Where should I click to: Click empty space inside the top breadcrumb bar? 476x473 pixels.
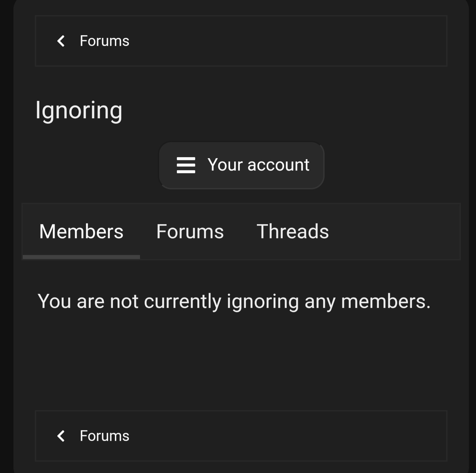pyautogui.click(x=285, y=41)
